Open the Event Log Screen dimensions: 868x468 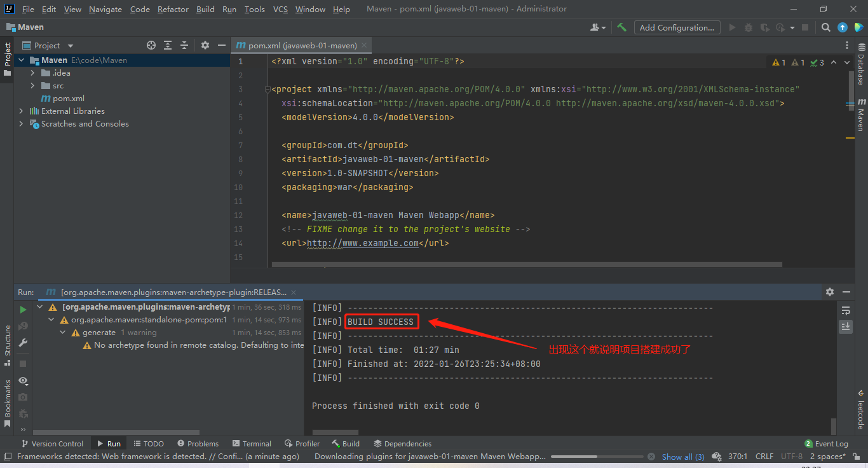[x=826, y=444]
